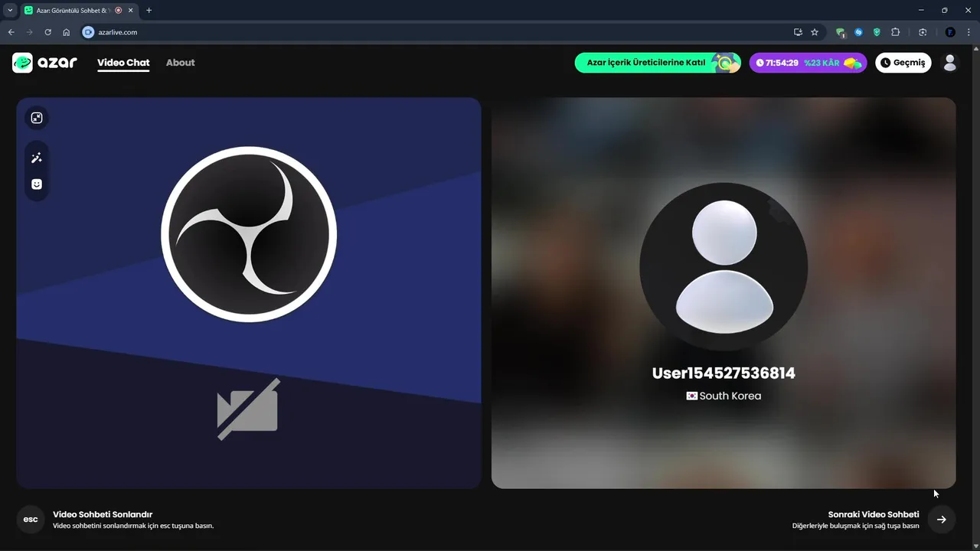Click the camera-off icon in preview

coord(248,409)
